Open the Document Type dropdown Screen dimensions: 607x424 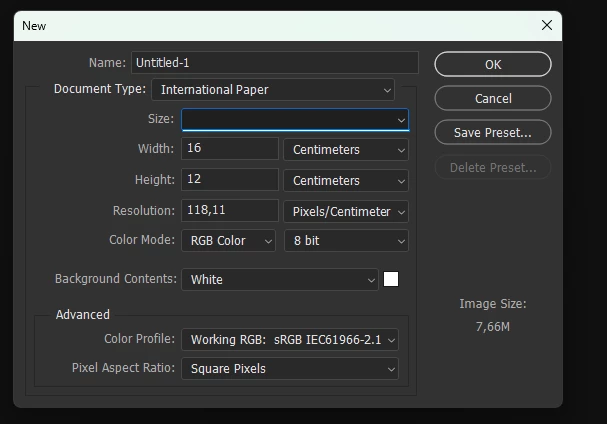tap(273, 90)
